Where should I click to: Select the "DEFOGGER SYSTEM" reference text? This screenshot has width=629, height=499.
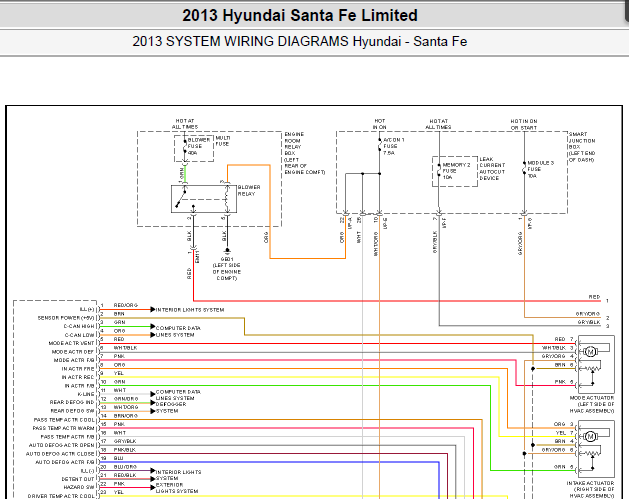[x=170, y=408]
